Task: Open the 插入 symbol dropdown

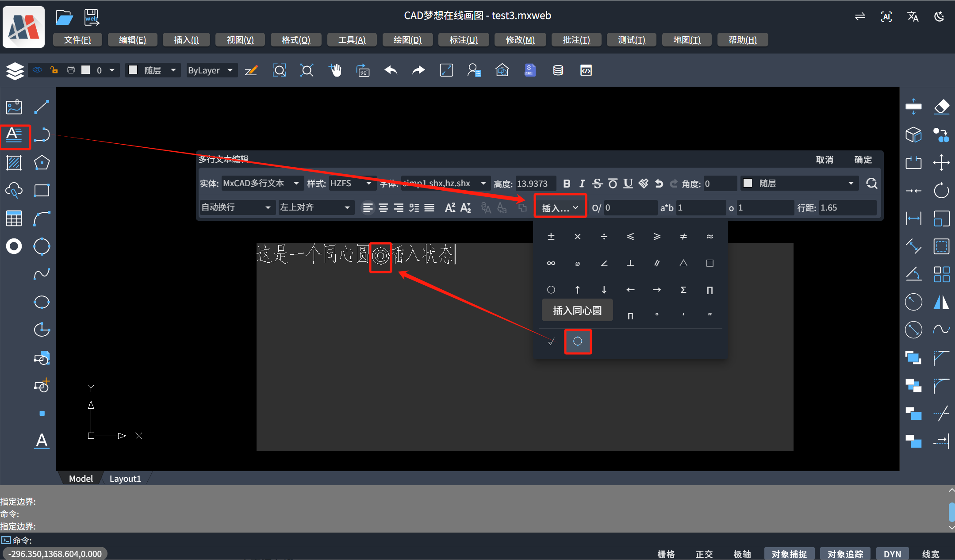Action: point(560,207)
